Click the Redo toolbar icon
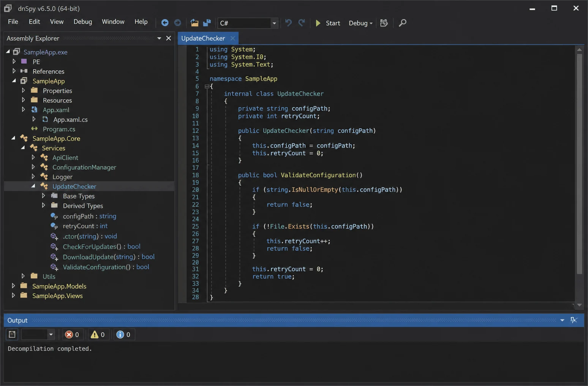The image size is (588, 386). pyautogui.click(x=302, y=23)
